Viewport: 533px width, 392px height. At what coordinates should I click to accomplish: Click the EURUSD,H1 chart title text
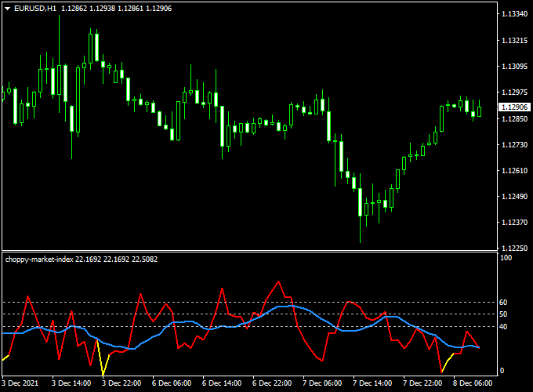[x=35, y=9]
